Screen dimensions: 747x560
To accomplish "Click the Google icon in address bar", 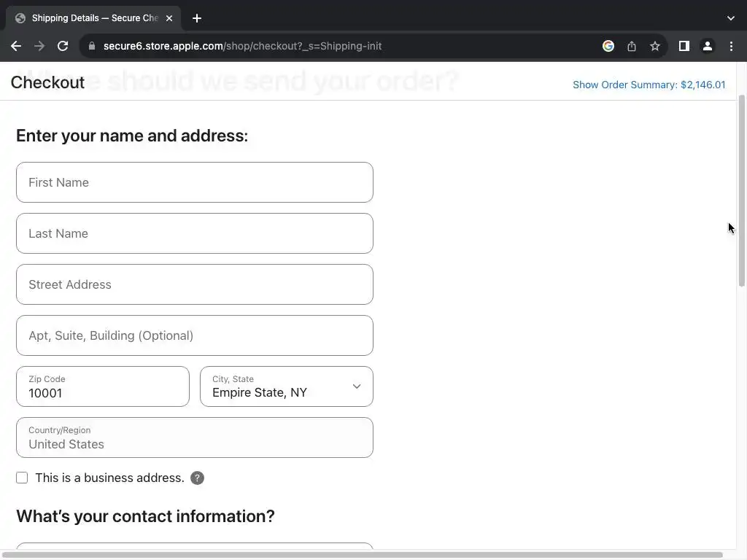I will [x=608, y=46].
